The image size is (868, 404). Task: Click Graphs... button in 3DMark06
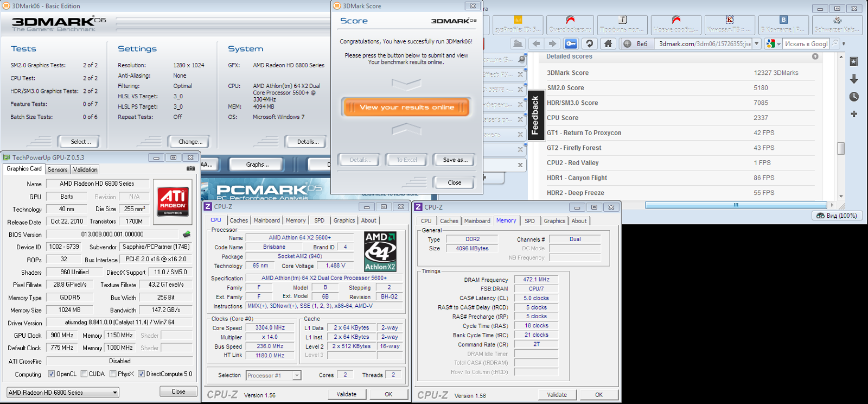[x=257, y=165]
